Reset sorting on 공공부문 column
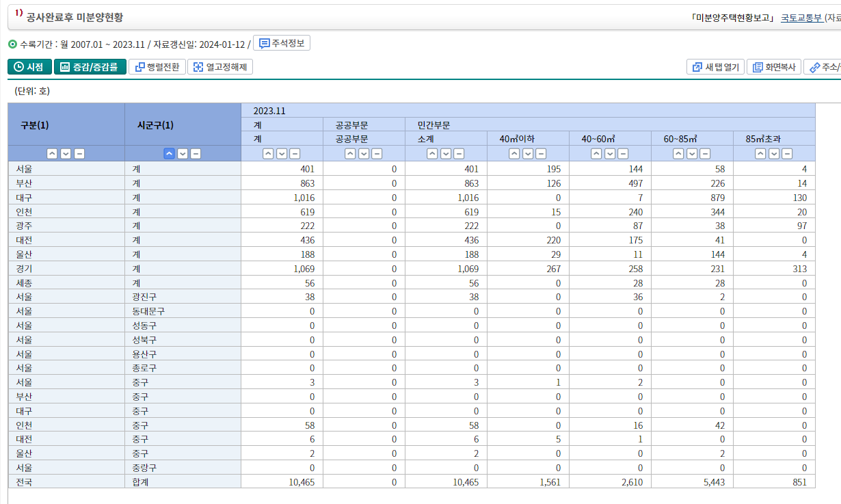 pyautogui.click(x=376, y=154)
